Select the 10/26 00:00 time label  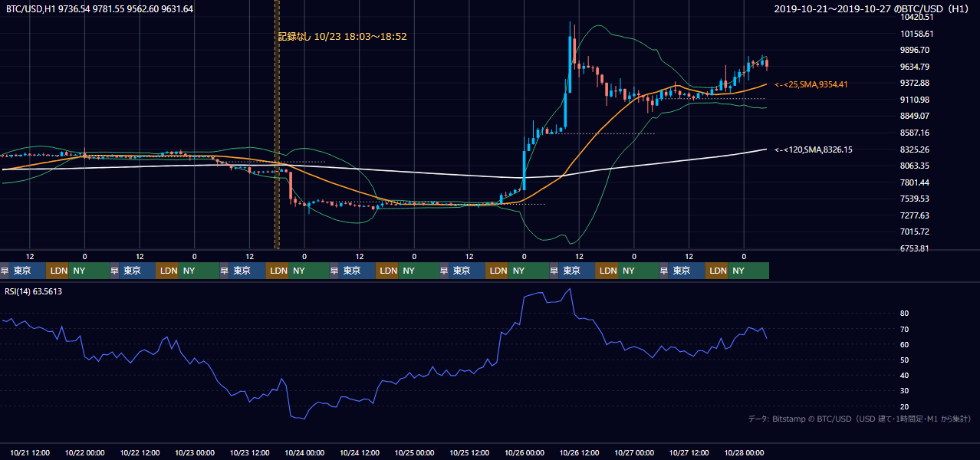click(525, 453)
